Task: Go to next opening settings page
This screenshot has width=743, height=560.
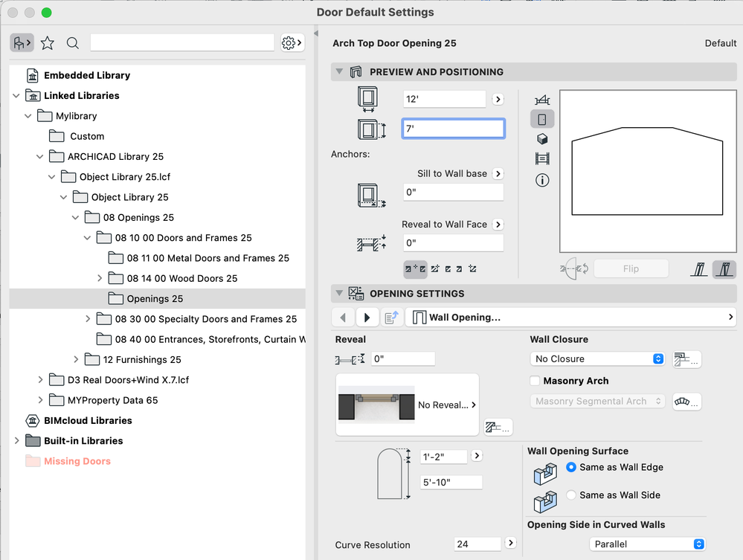Action: click(367, 317)
